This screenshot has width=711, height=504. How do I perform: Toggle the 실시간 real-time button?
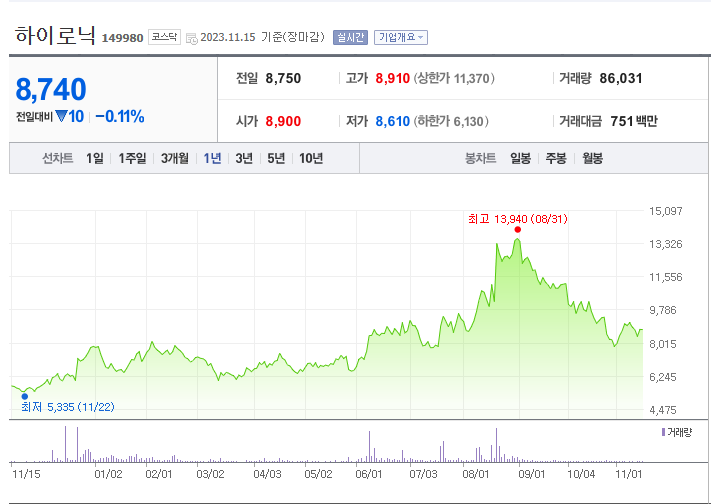coord(350,37)
